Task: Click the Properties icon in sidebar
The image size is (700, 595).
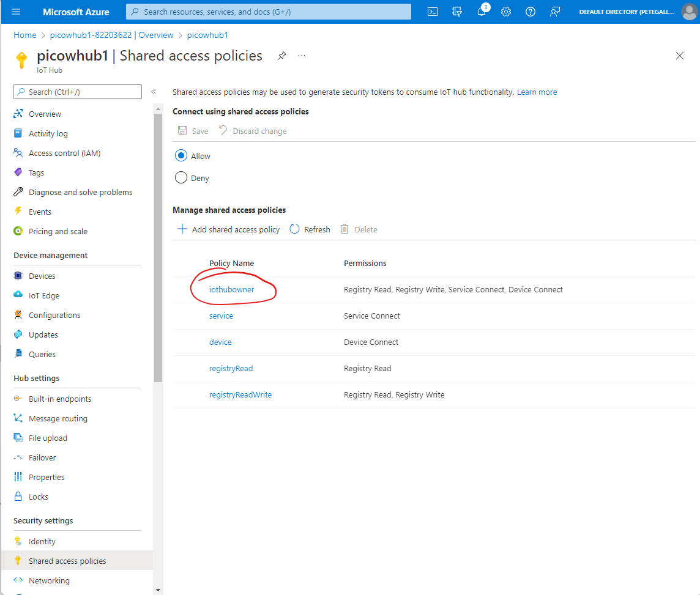Action: coord(18,477)
